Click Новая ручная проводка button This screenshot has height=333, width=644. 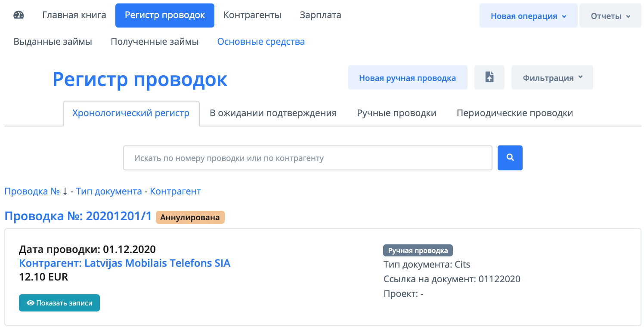407,78
